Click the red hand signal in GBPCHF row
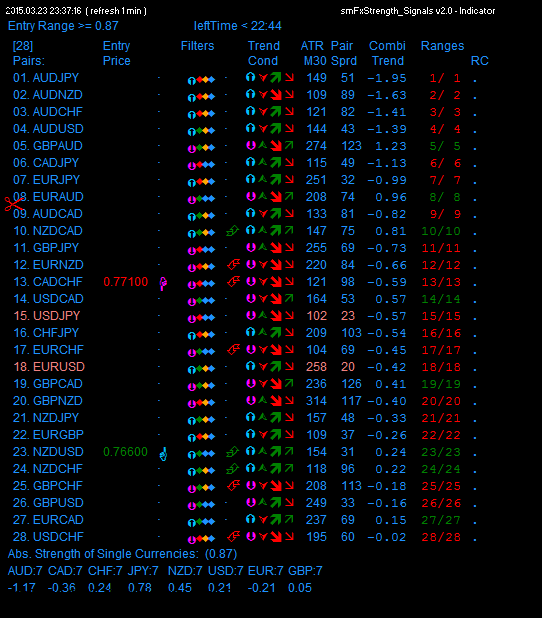Viewport: 542px width, 618px height. 234,485
